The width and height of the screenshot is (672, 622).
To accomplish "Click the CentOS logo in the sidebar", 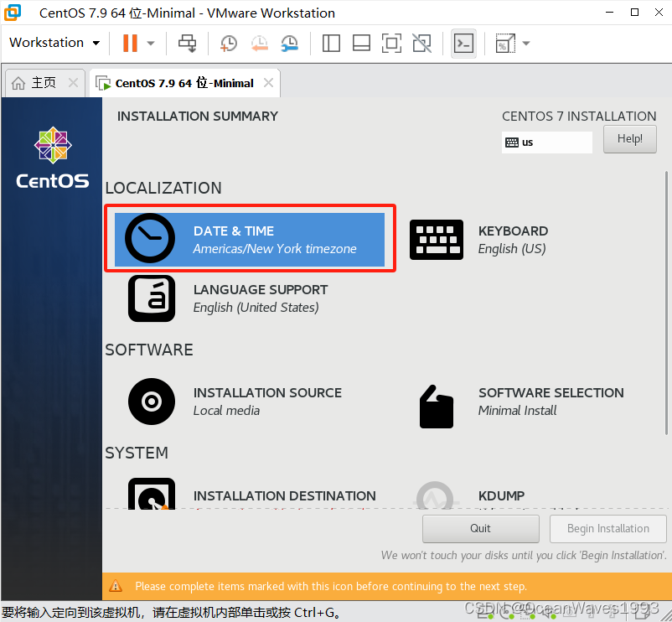I will [x=53, y=157].
